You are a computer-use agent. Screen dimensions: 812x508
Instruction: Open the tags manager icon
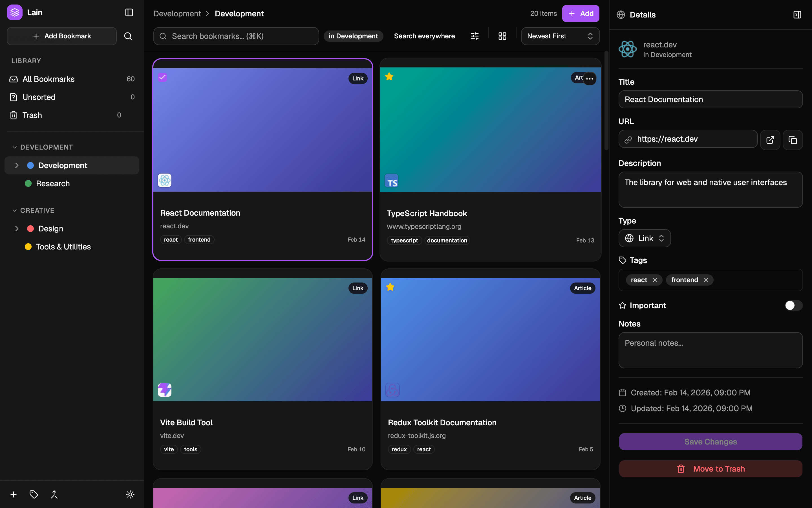(x=34, y=494)
